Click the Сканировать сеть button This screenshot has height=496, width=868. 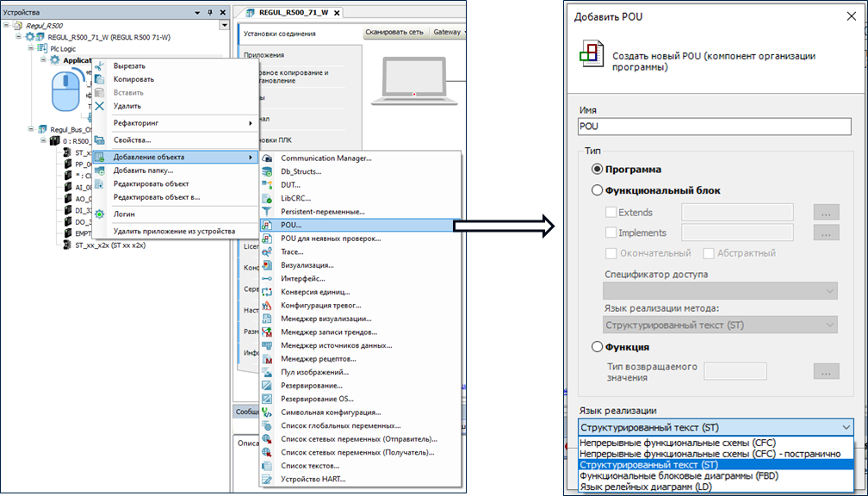click(394, 32)
